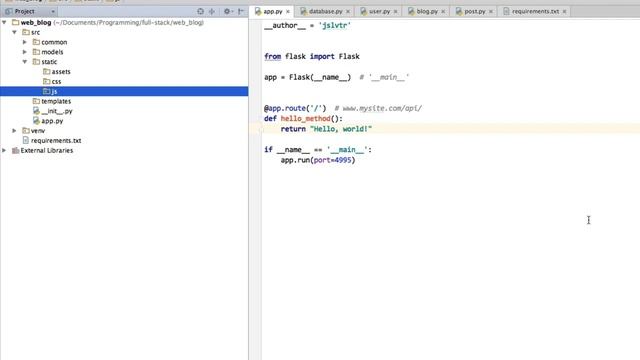Expand the External Libraries node
The height and width of the screenshot is (360, 640).
click(x=4, y=150)
